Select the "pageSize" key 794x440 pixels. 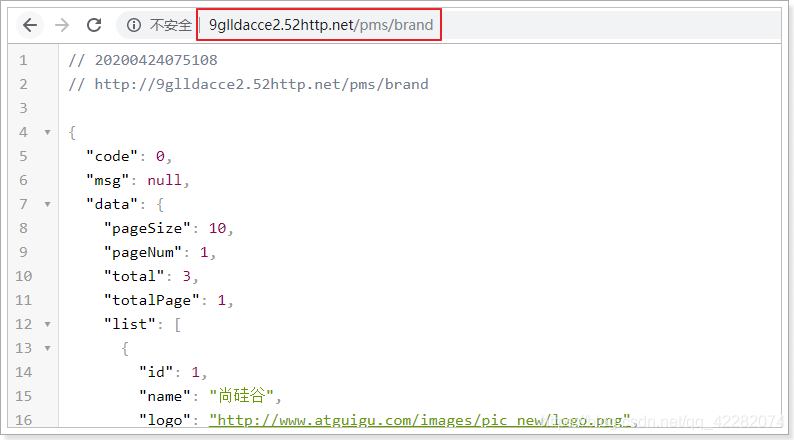click(147, 228)
